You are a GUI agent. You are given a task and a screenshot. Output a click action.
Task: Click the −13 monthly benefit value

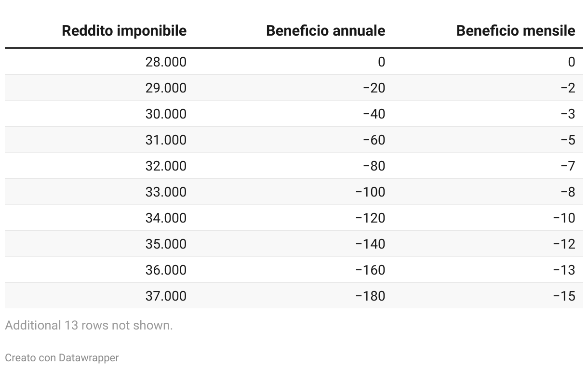point(564,270)
